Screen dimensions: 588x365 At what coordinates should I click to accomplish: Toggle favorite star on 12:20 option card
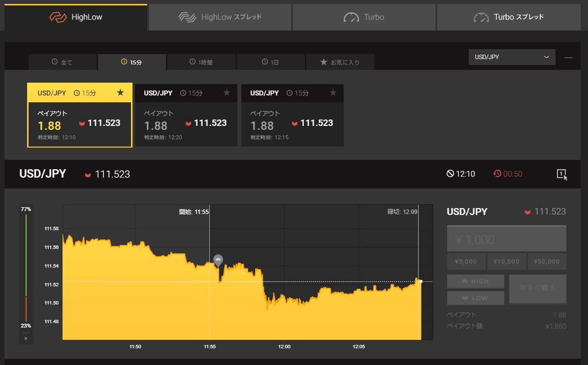(227, 92)
